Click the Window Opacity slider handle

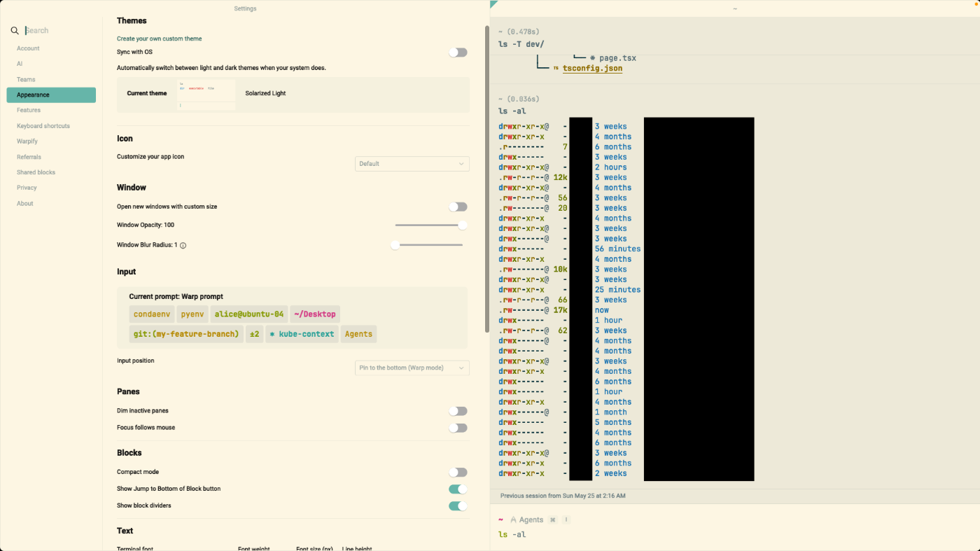pos(463,225)
